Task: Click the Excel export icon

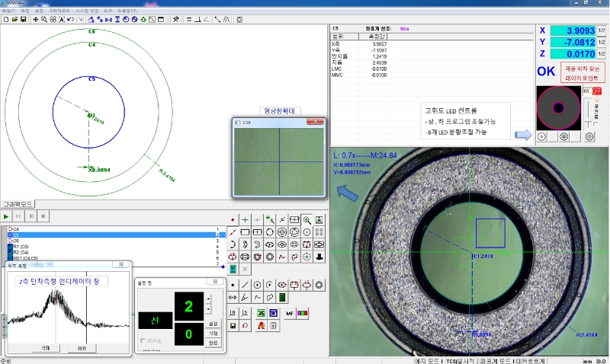Action: 262,313
